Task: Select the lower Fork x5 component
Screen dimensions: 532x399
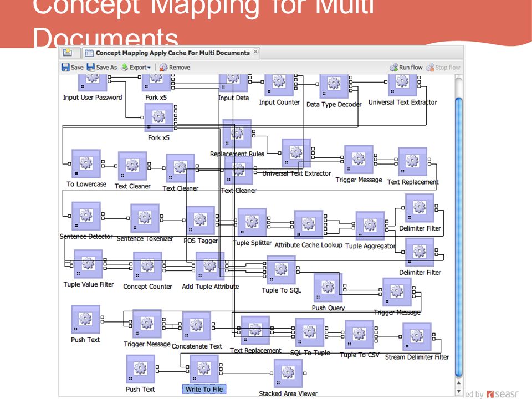Action: [x=158, y=117]
